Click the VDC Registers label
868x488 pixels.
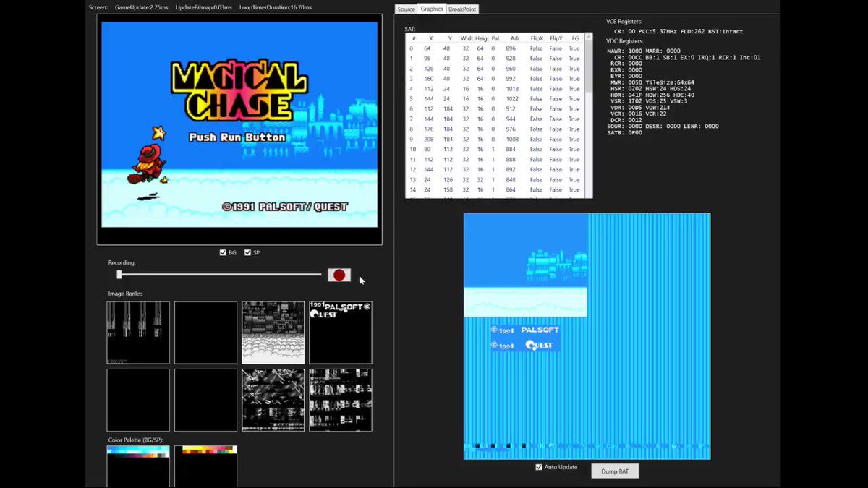(624, 41)
